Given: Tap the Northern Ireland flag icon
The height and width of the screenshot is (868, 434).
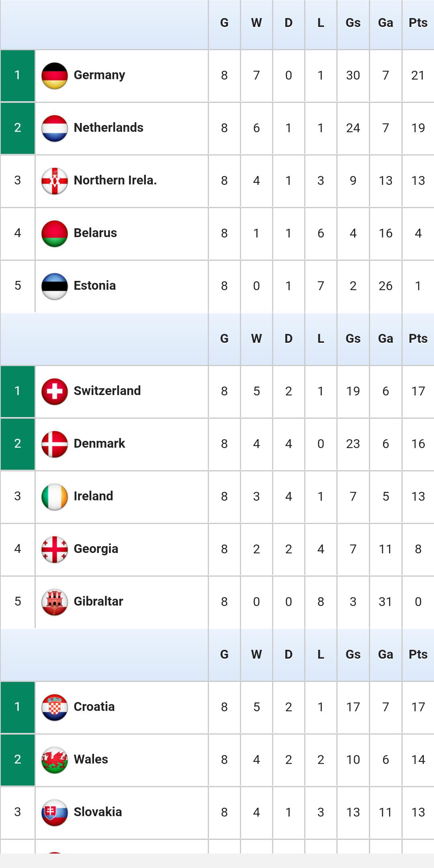Looking at the screenshot, I should pos(54,181).
